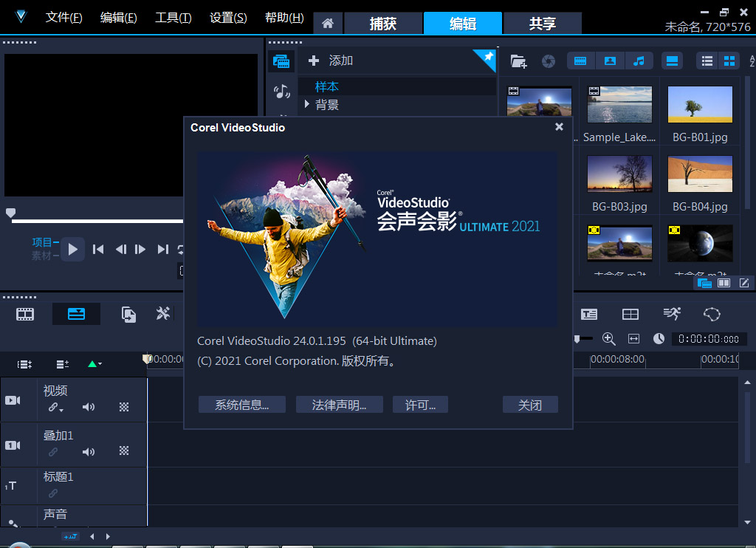Open the Sound library panel icon
Screen dimensions: 756x548
tap(281, 91)
